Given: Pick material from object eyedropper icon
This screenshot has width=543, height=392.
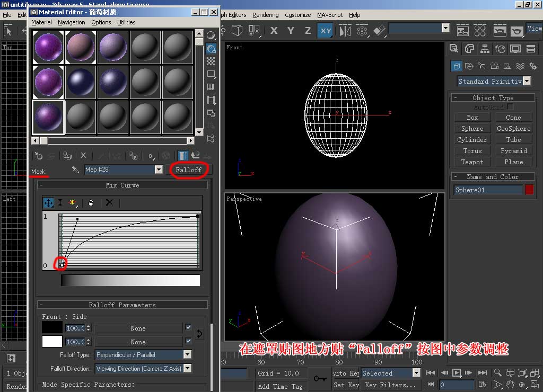Looking at the screenshot, I should coord(75,170).
